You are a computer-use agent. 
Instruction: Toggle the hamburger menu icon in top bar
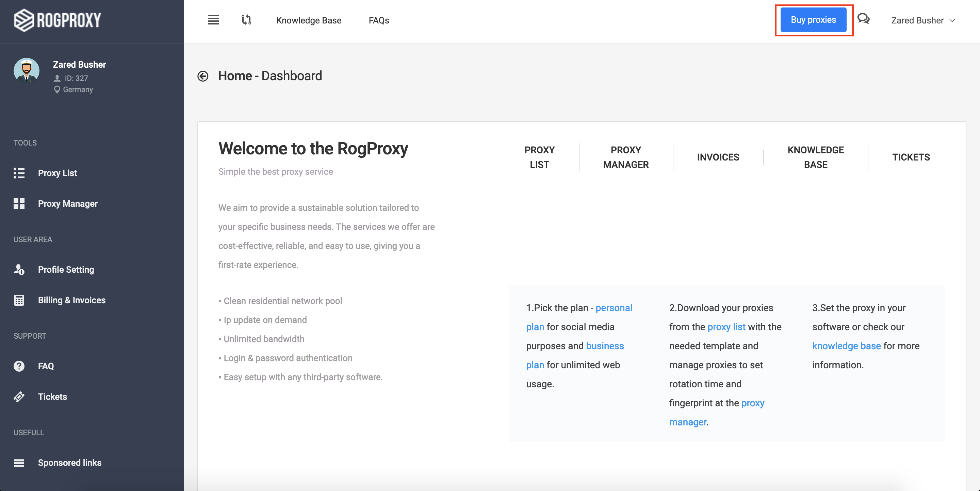click(x=213, y=20)
